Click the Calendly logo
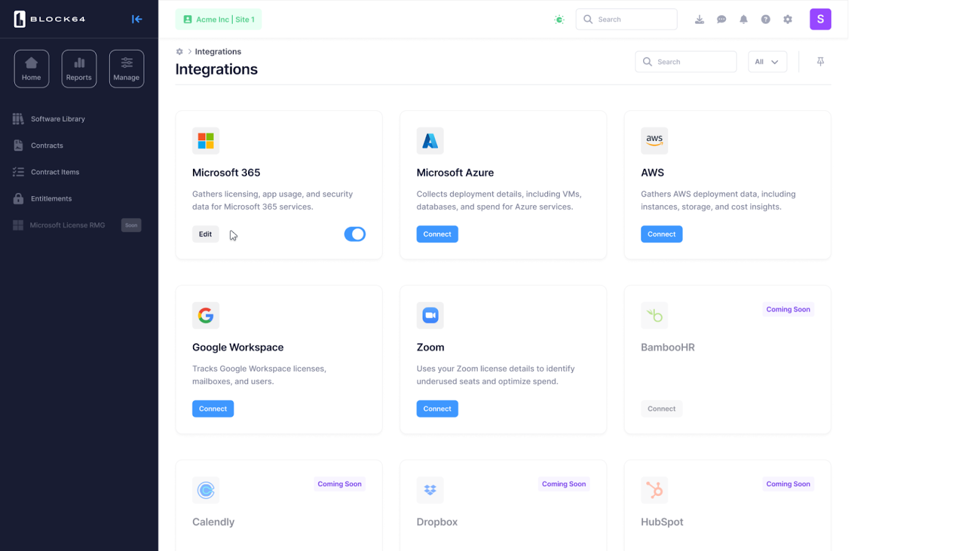This screenshot has height=551, width=980. click(x=206, y=490)
